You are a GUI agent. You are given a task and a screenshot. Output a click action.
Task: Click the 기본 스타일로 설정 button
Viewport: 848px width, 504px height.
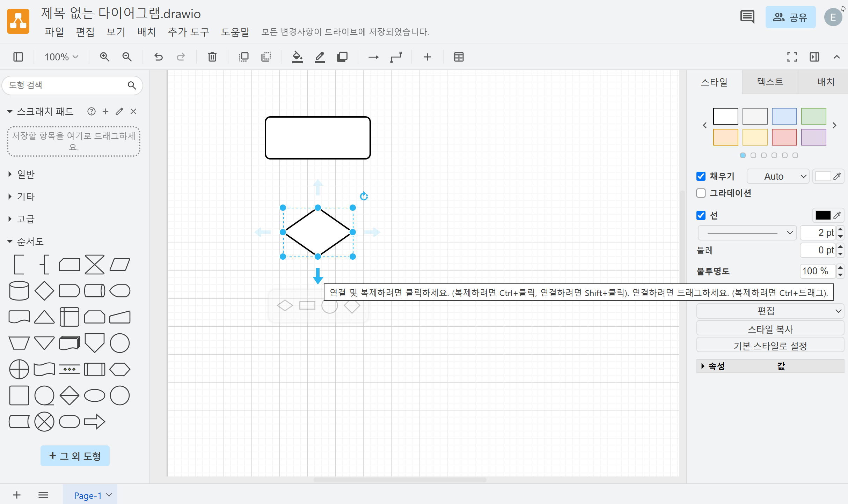(x=770, y=346)
